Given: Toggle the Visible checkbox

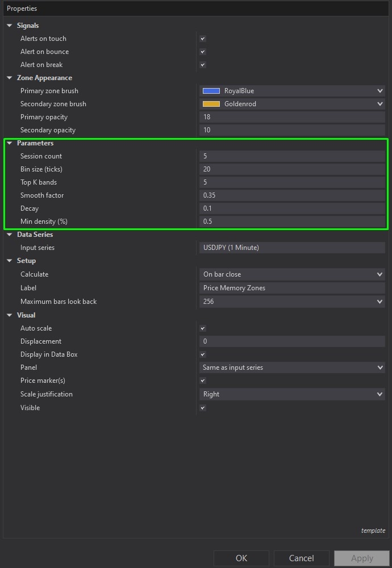Looking at the screenshot, I should [203, 408].
